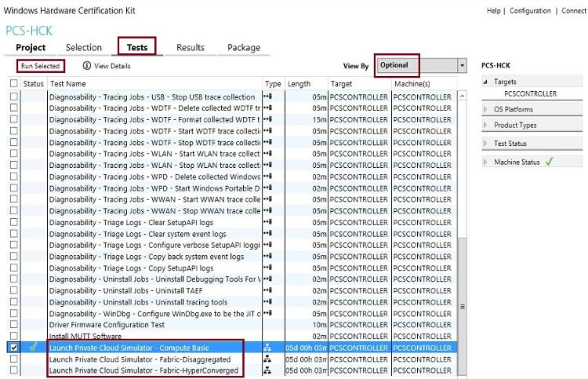Screen dimensions: 588x379
Task: Collapse the Targets section
Action: pos(485,82)
